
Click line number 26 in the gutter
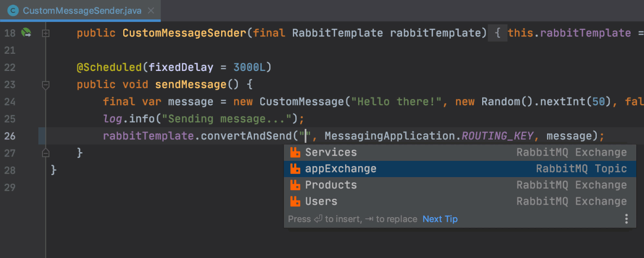point(9,136)
